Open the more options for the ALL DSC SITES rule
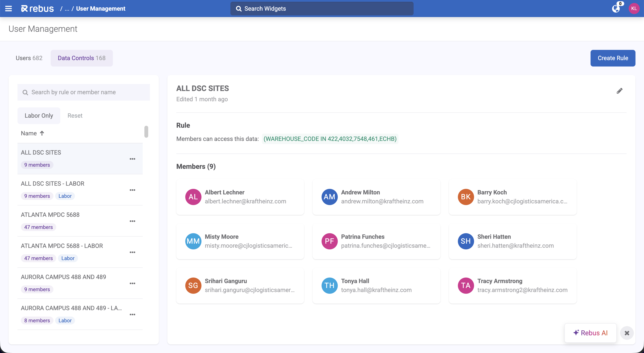Viewport: 644px width, 353px height. click(132, 159)
